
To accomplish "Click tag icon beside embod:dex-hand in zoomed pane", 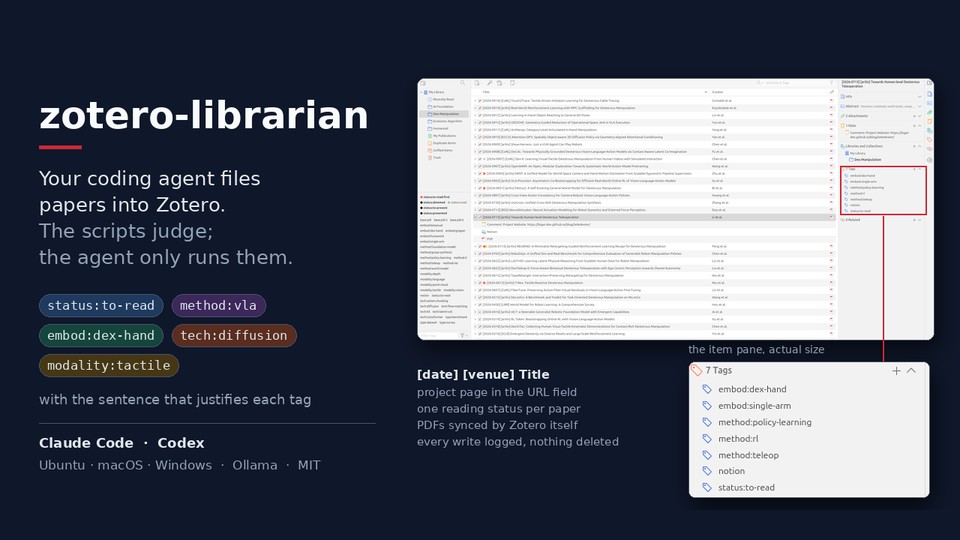I will pos(707,389).
